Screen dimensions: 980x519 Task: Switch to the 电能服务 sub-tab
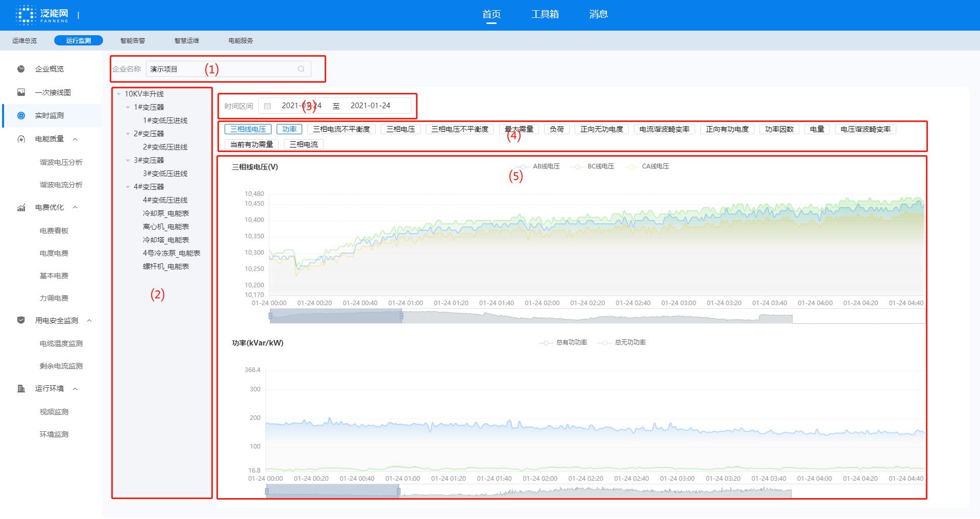coord(241,40)
